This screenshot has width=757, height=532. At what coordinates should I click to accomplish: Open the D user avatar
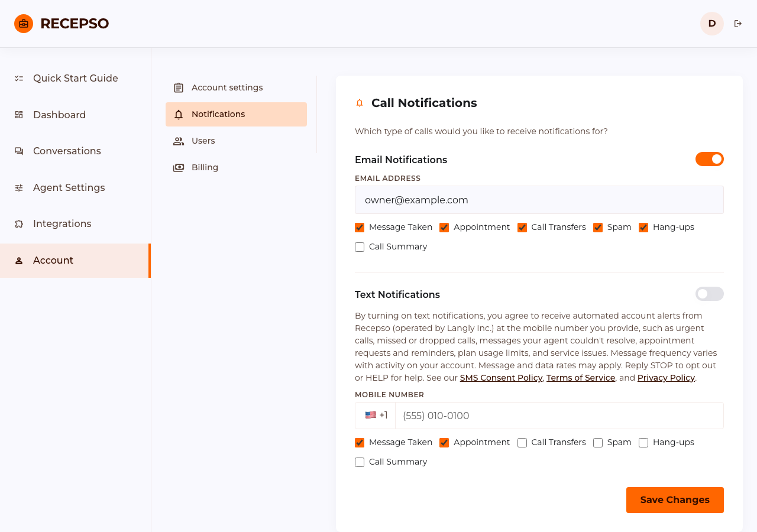point(712,24)
